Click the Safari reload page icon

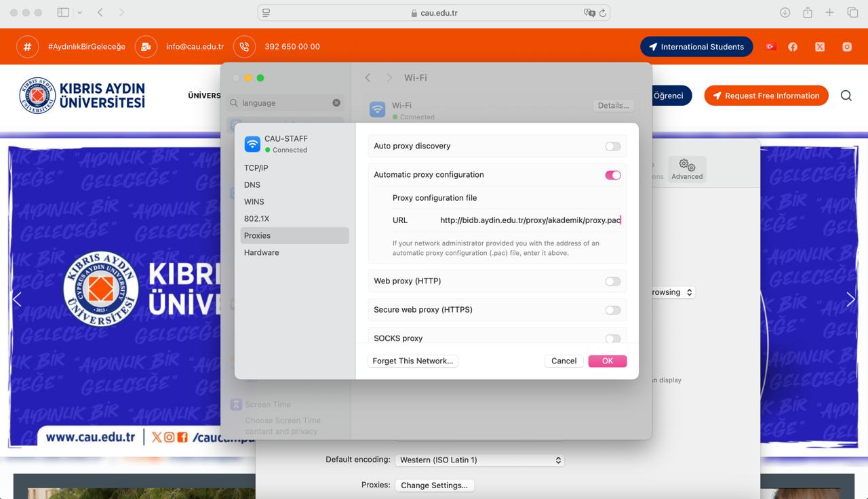602,13
